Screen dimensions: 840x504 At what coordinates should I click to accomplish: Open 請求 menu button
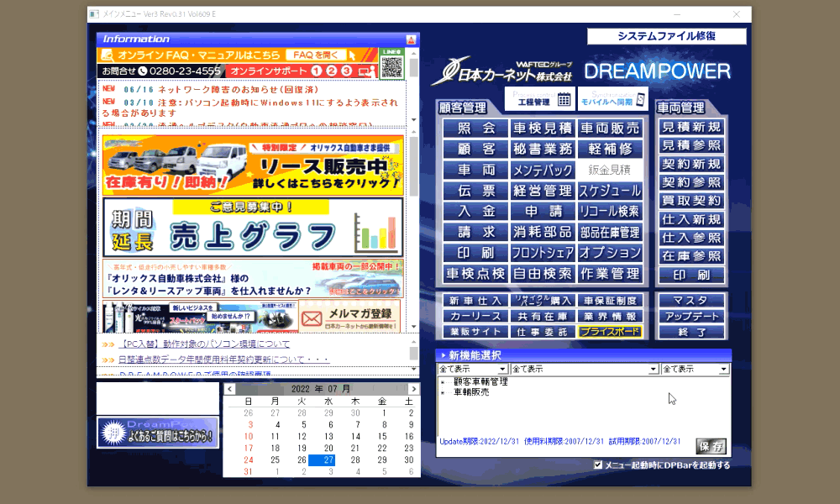tap(475, 232)
